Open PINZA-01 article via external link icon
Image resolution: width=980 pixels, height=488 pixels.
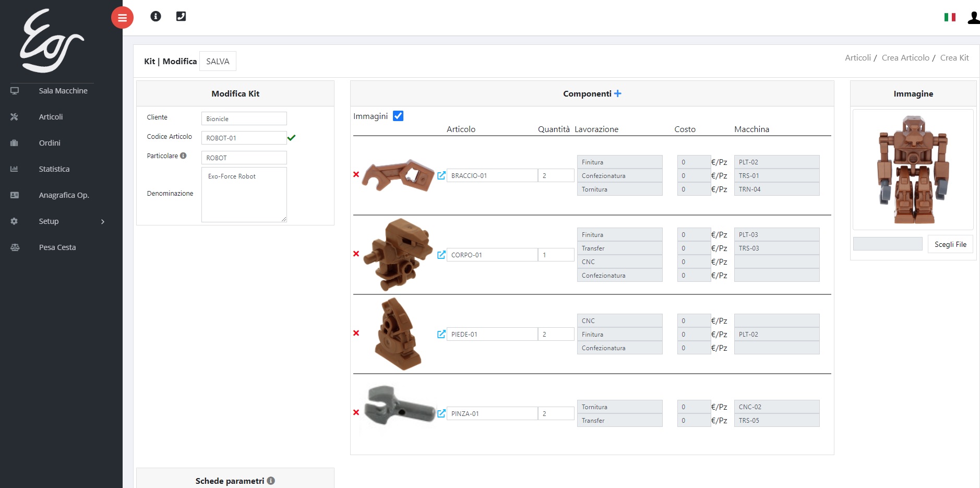tap(441, 413)
